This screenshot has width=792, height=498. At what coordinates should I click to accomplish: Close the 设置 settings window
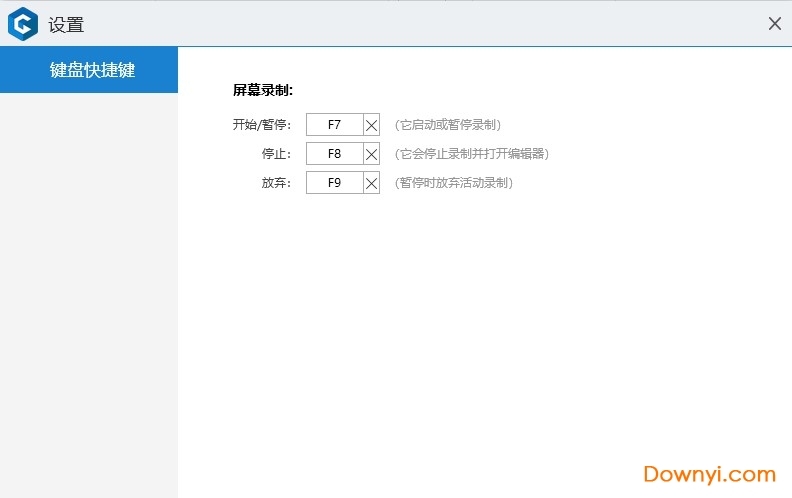coord(774,23)
